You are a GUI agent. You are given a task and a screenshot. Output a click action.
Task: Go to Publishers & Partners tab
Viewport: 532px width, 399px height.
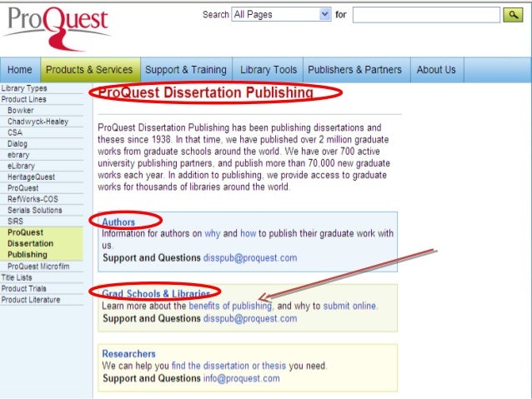tap(354, 69)
